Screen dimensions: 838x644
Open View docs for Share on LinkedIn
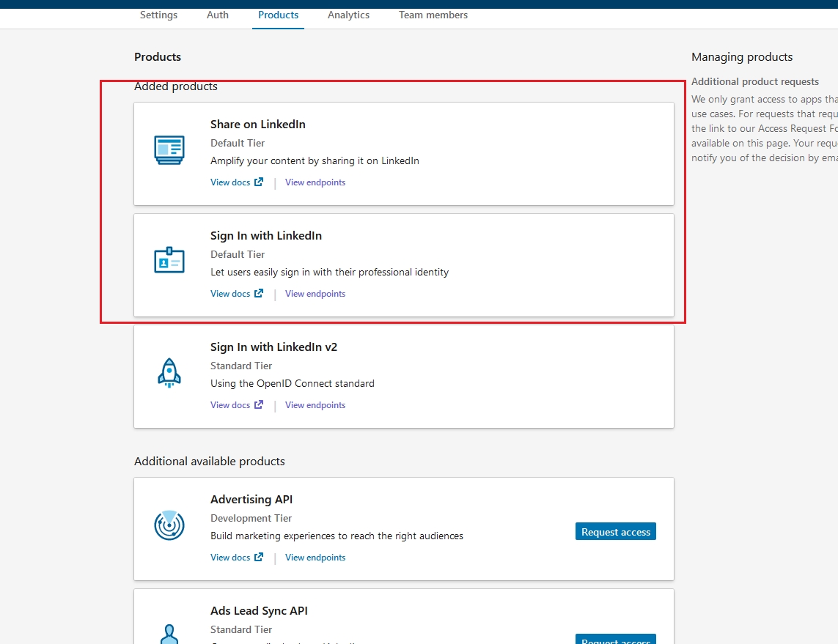230,182
